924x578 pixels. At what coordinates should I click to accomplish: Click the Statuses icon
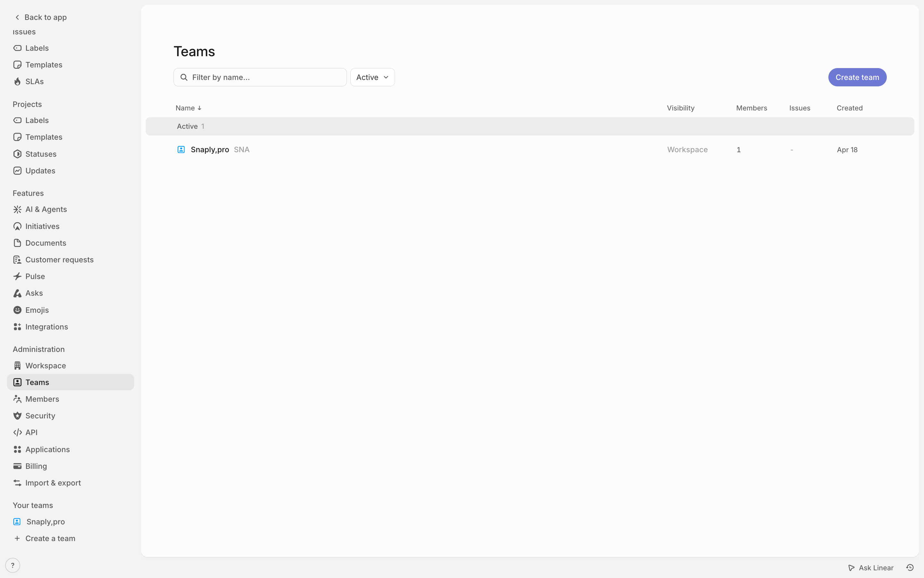click(x=17, y=154)
